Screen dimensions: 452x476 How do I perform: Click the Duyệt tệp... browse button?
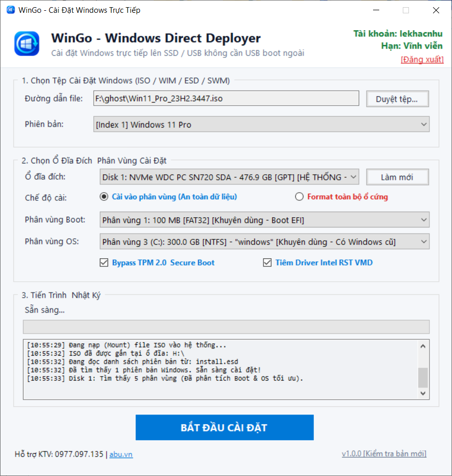pyautogui.click(x=397, y=99)
